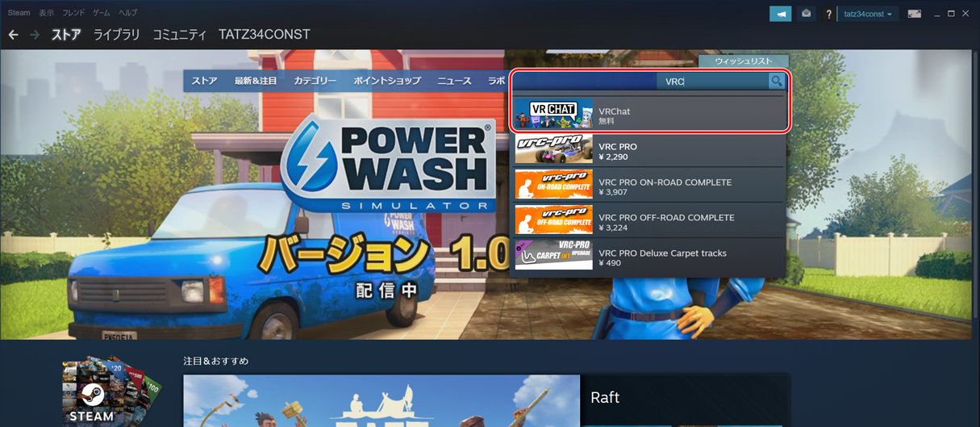Select the VRChat search result

coord(648,115)
